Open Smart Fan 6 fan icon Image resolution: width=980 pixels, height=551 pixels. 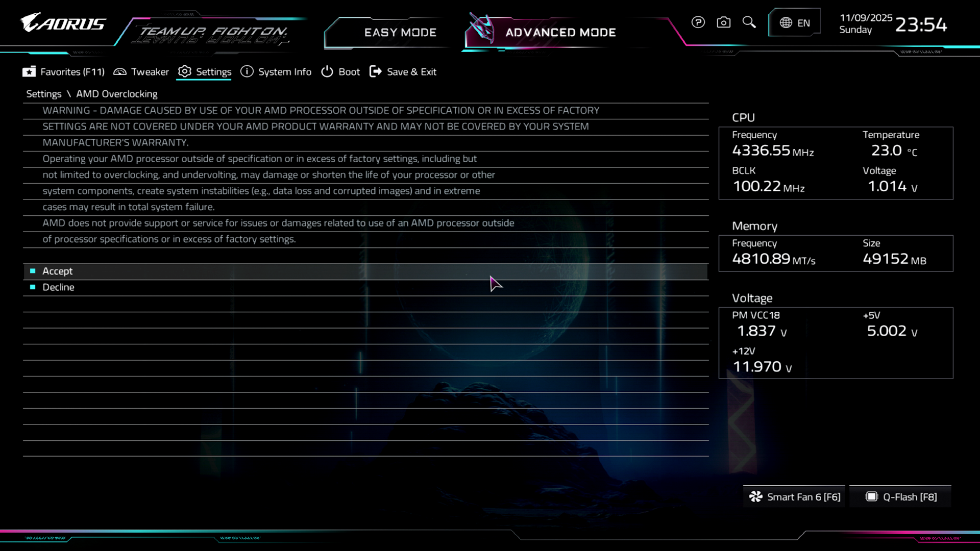[x=755, y=497]
